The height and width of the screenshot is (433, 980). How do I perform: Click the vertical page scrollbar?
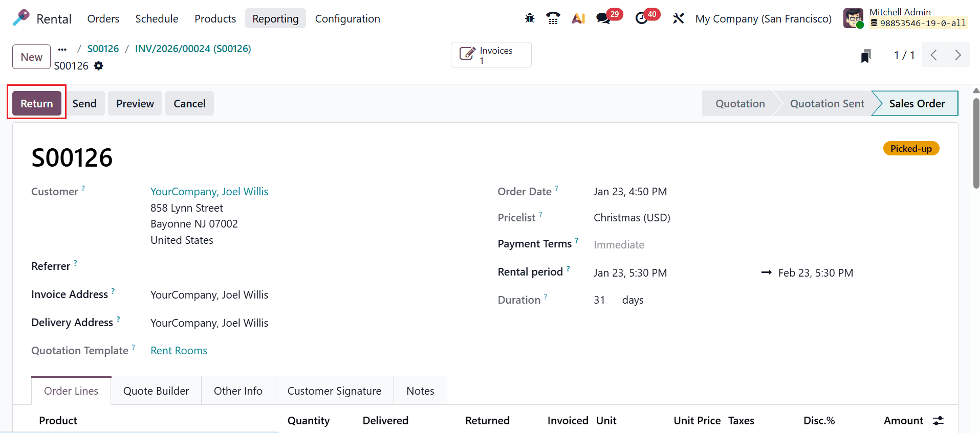(x=976, y=144)
